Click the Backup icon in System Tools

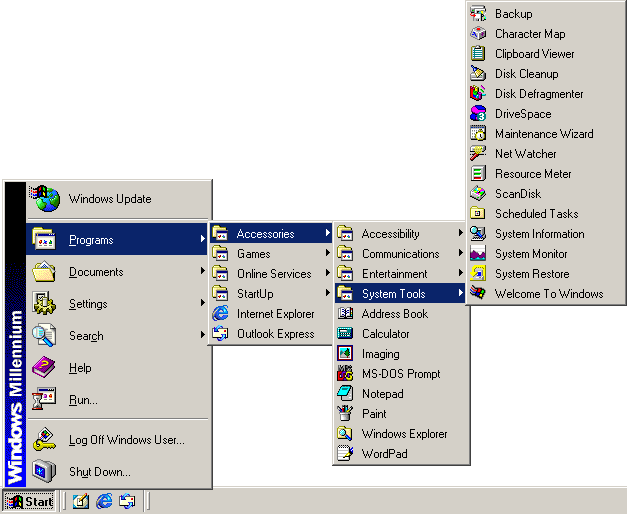point(478,14)
